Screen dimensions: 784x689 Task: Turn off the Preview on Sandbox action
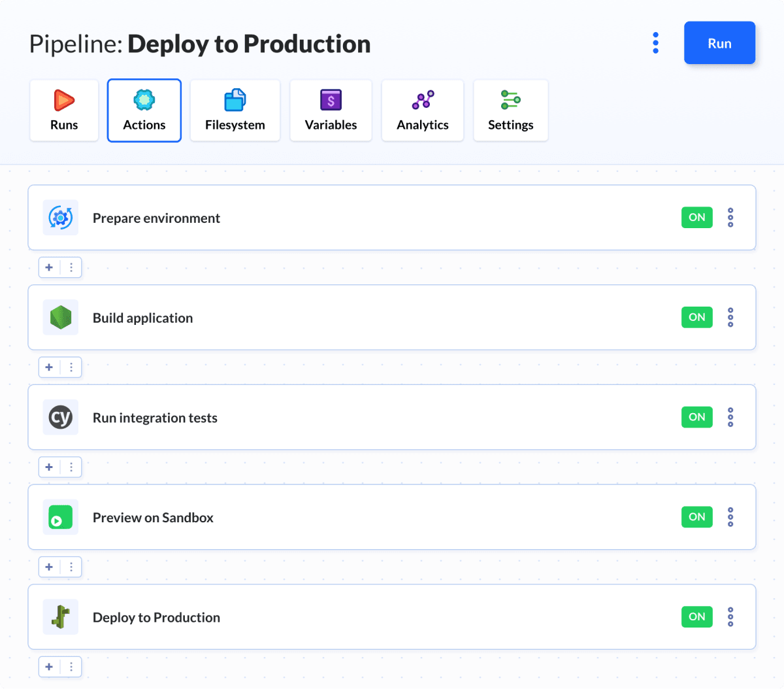click(696, 517)
